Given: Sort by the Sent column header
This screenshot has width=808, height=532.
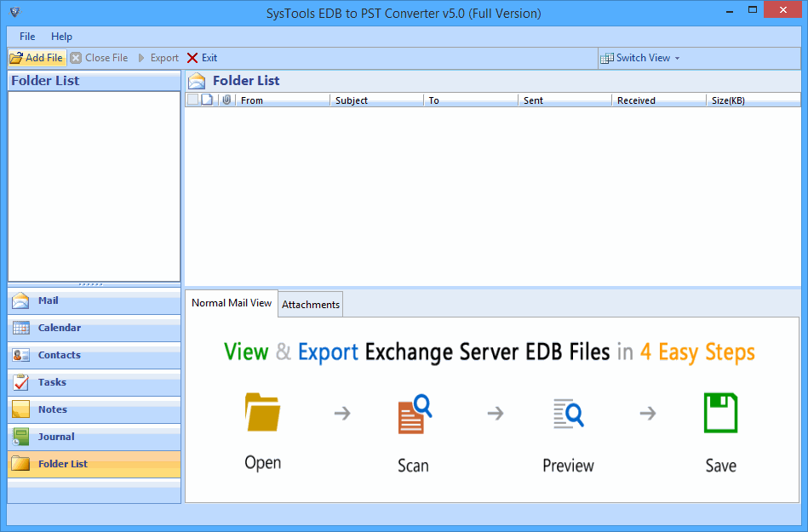Looking at the screenshot, I should (564, 100).
